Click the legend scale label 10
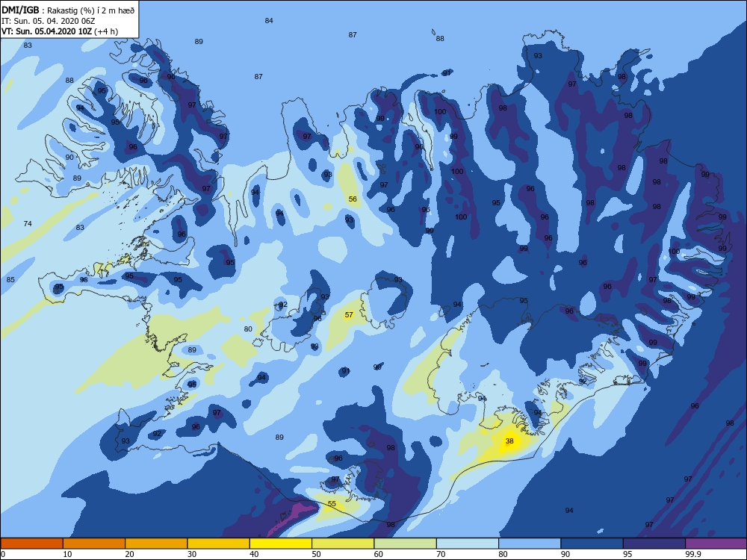Viewport: 747px width, 560px height. 68,554
